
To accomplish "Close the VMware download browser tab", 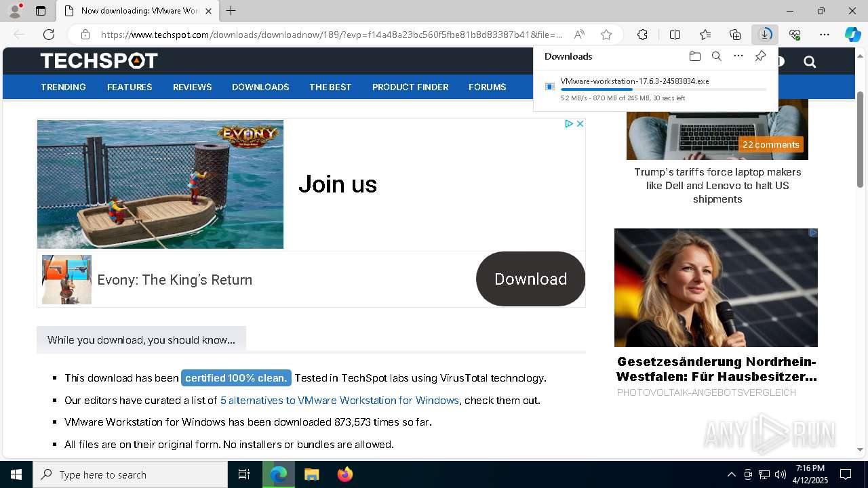I will (x=209, y=11).
